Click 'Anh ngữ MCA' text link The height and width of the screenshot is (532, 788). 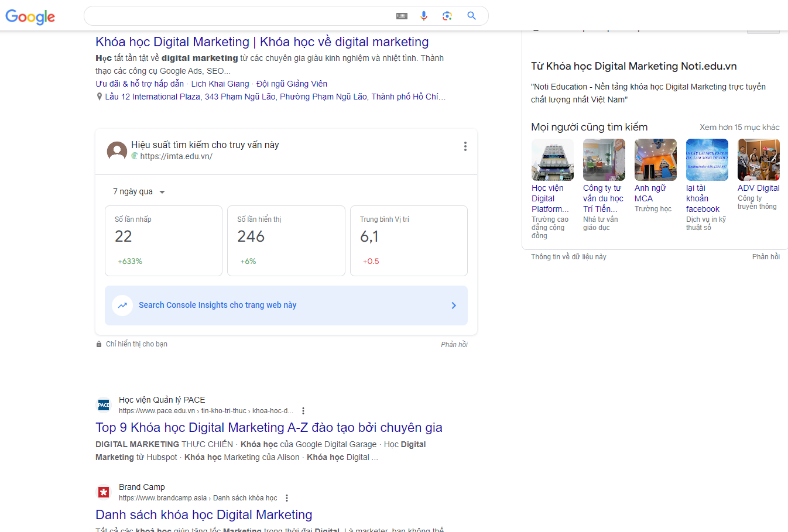coord(650,193)
